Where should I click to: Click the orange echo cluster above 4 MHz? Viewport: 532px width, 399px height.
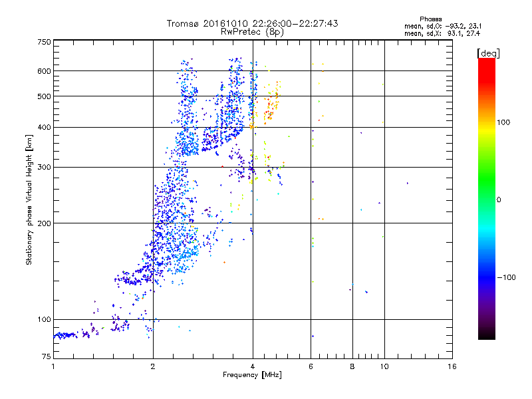(x=271, y=104)
